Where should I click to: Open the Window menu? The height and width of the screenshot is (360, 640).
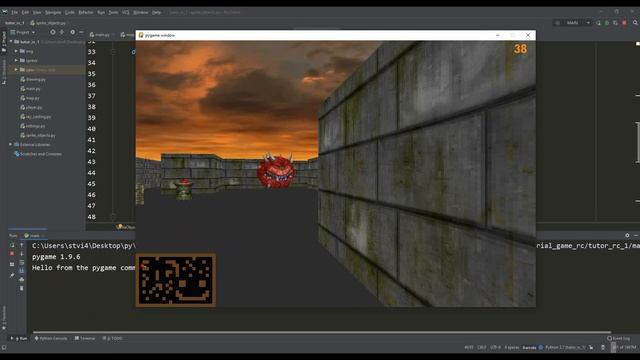141,13
